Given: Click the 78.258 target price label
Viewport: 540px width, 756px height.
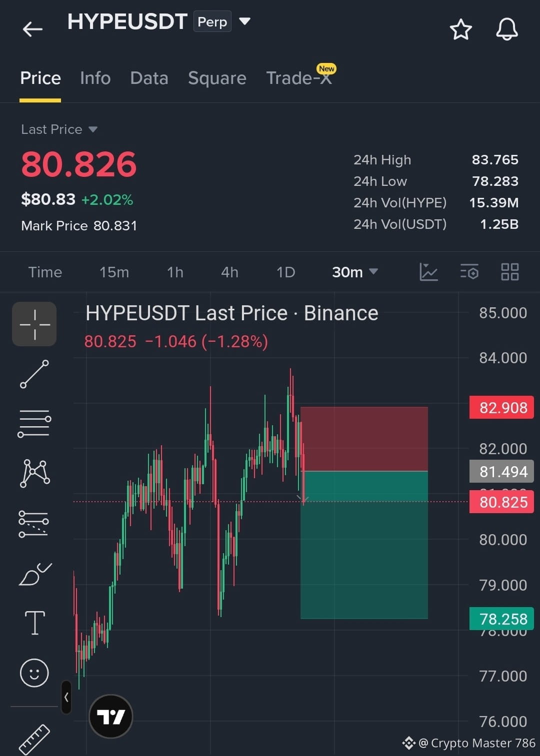Looking at the screenshot, I should pos(501,619).
